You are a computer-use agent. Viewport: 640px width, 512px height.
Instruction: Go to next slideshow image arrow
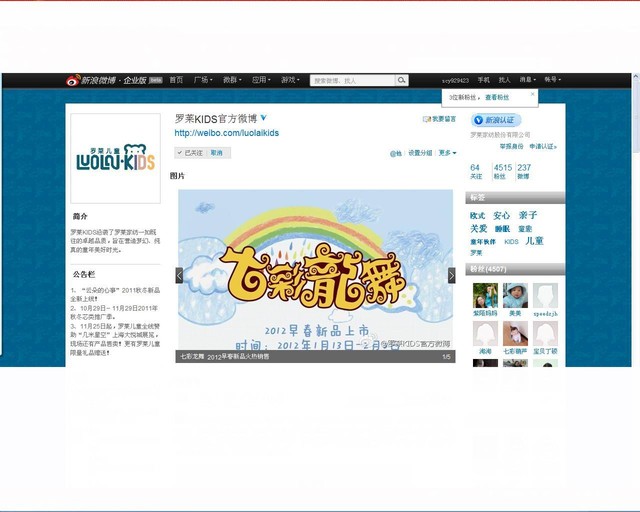[x=451, y=275]
